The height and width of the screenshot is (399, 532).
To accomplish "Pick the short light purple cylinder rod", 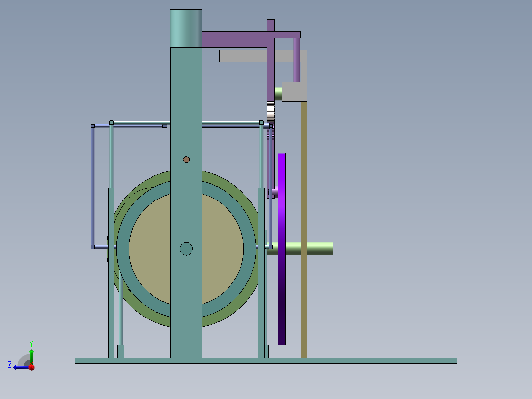I will pyautogui.click(x=297, y=60).
